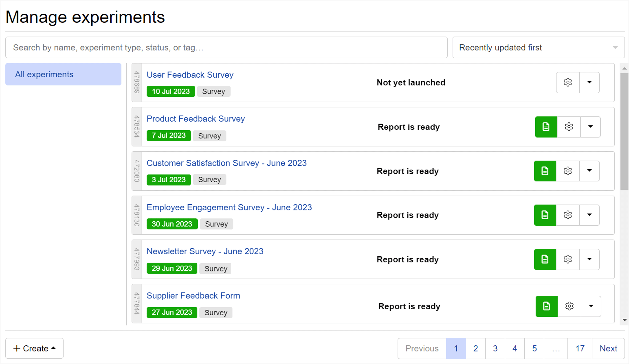Click Next page button
Viewport: 629px width, 364px height.
[x=608, y=348]
